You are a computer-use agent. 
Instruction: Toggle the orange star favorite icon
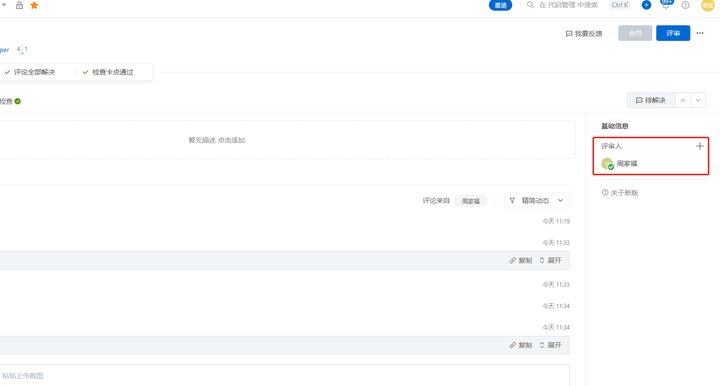tap(34, 6)
